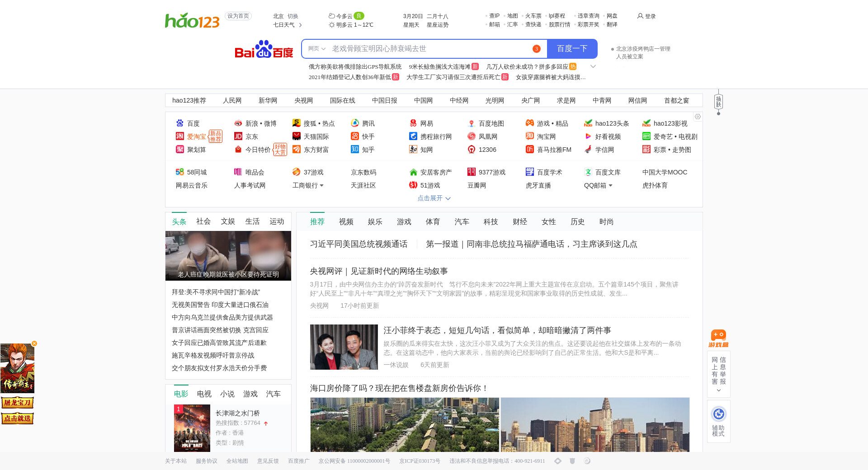868x470 pixels.
Task: Open the 京东 JD icon link
Action: coord(238,136)
